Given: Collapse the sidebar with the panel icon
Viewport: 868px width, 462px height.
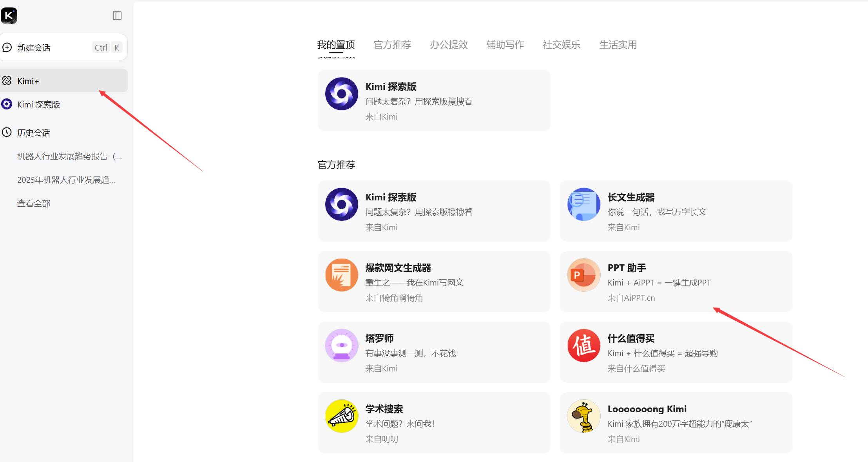Looking at the screenshot, I should 117,16.
